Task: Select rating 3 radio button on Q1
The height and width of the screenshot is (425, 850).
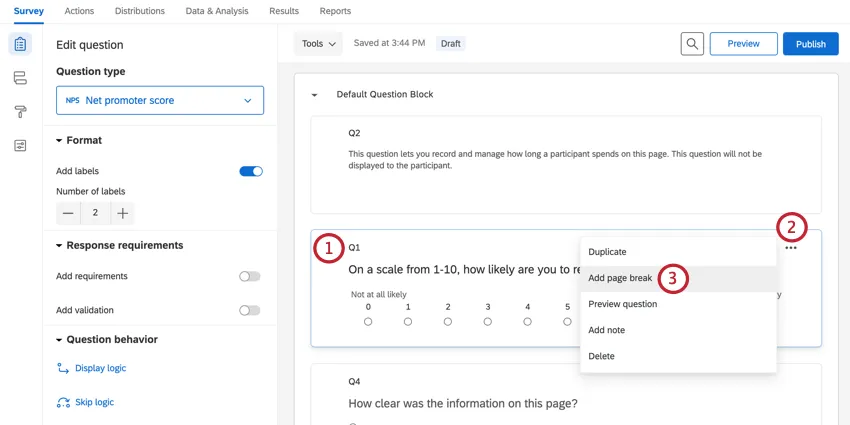Action: pos(488,322)
